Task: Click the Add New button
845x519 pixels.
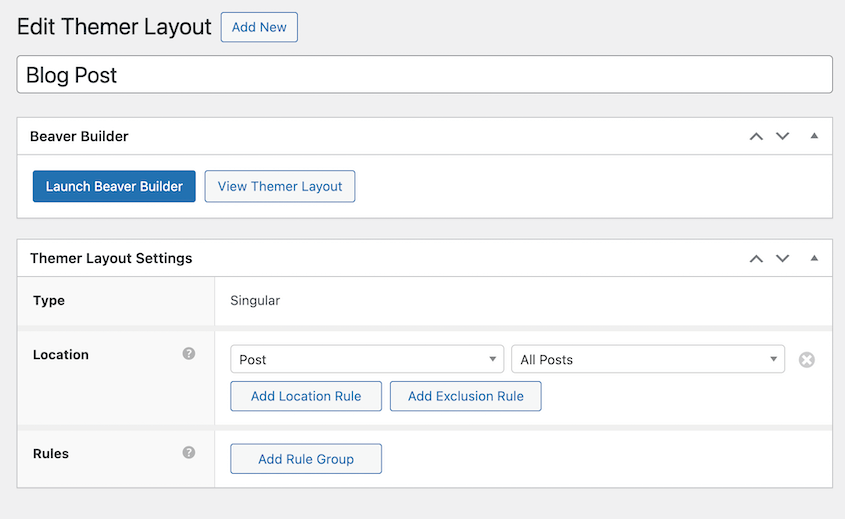Action: coord(259,27)
